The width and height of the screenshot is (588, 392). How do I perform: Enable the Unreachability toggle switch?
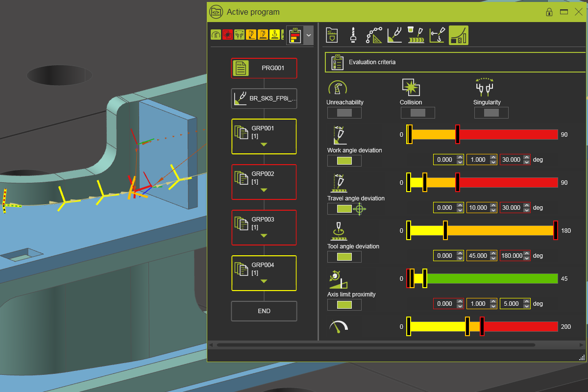pos(344,113)
